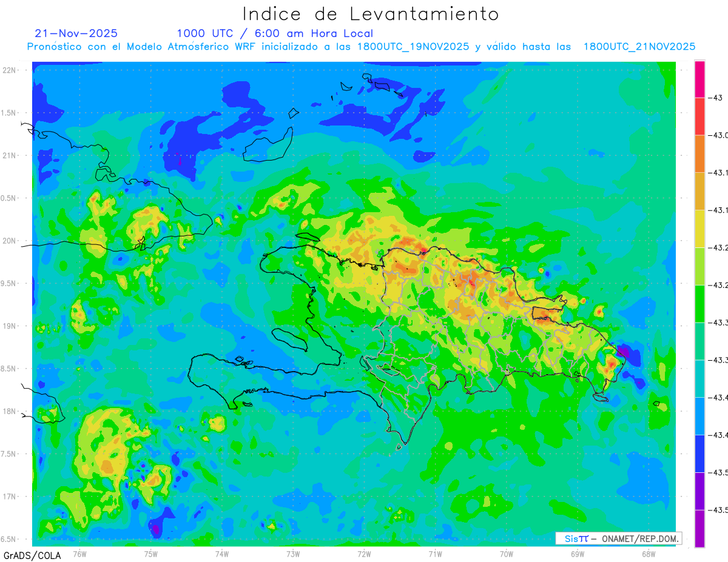
Task: Click the "22N" latitude label
Action: click(10, 70)
